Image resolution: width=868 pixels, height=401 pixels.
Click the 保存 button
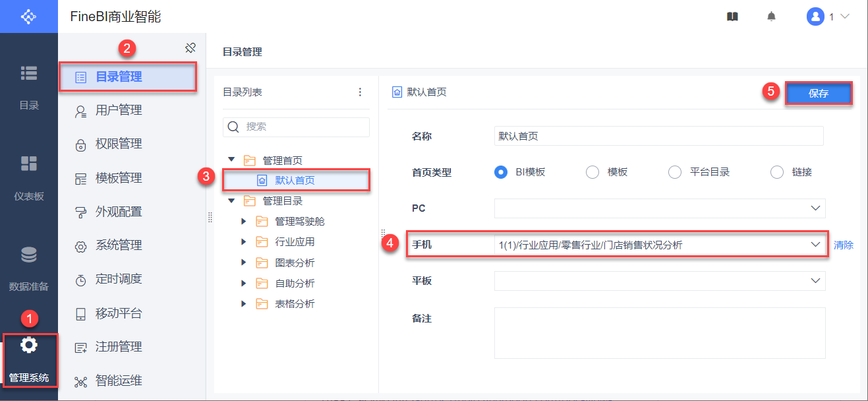[818, 94]
